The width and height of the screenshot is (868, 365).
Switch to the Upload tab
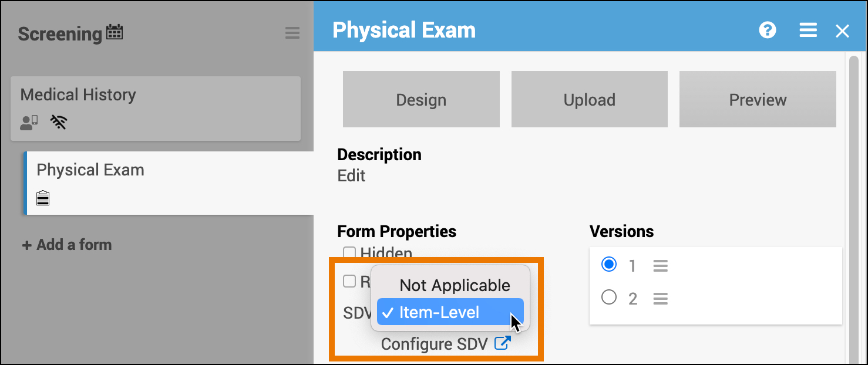pyautogui.click(x=589, y=99)
